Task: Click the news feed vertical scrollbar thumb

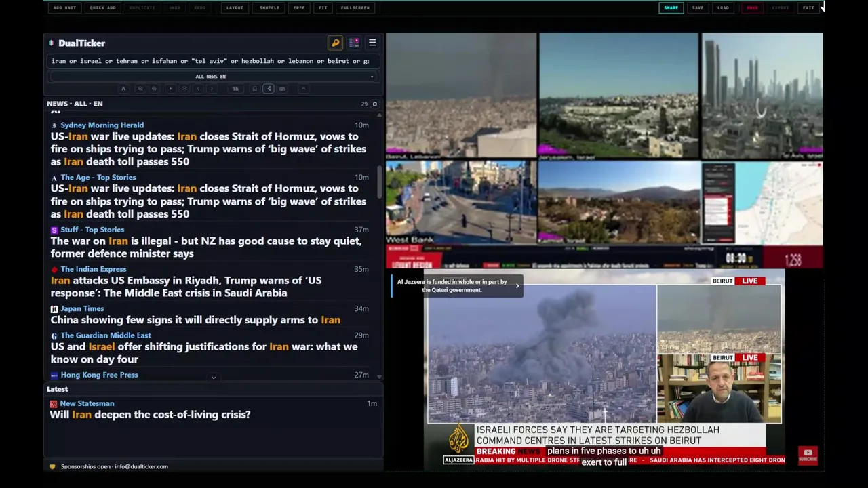Action: point(379,182)
